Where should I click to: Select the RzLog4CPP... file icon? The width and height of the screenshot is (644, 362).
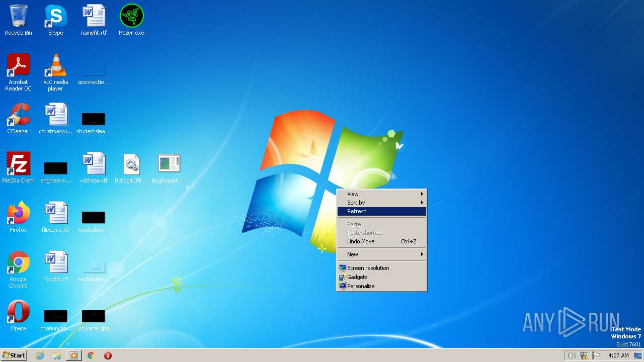click(x=131, y=168)
